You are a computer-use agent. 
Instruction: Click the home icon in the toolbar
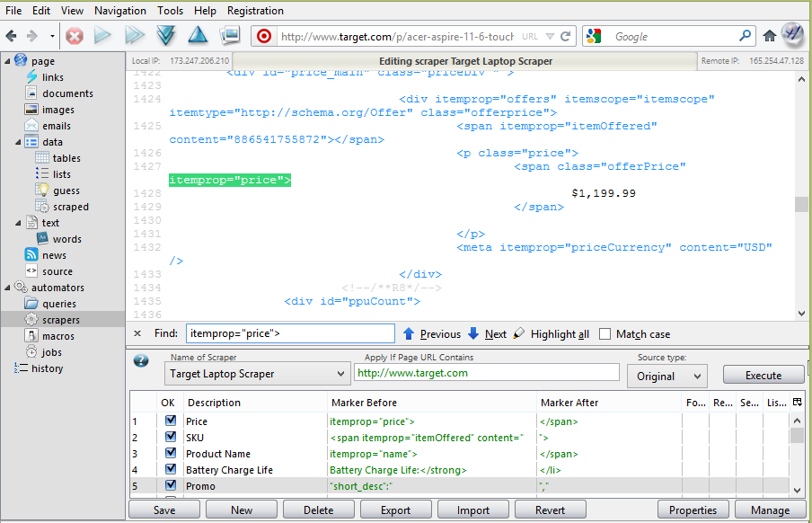pos(770,36)
